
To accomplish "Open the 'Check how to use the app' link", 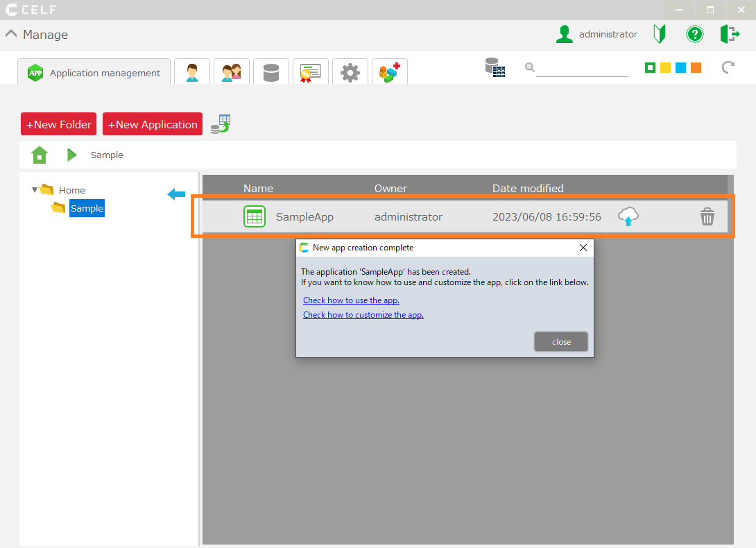I will point(351,300).
